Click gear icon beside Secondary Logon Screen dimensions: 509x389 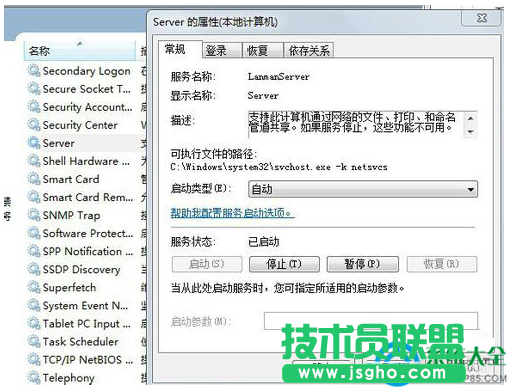[34, 71]
